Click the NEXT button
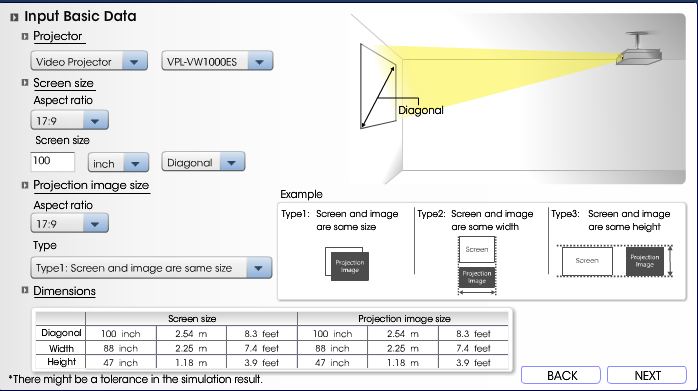The width and height of the screenshot is (698, 391). [x=647, y=375]
